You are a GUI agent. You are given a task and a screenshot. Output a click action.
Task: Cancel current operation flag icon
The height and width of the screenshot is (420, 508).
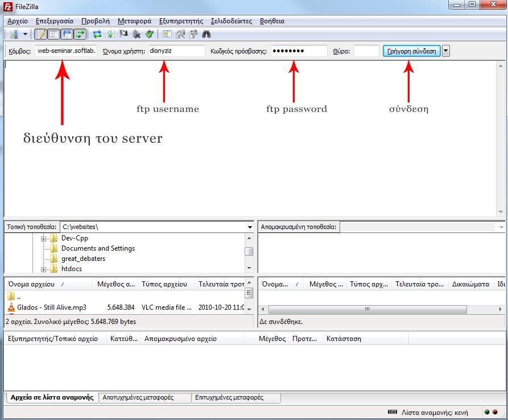[x=123, y=34]
